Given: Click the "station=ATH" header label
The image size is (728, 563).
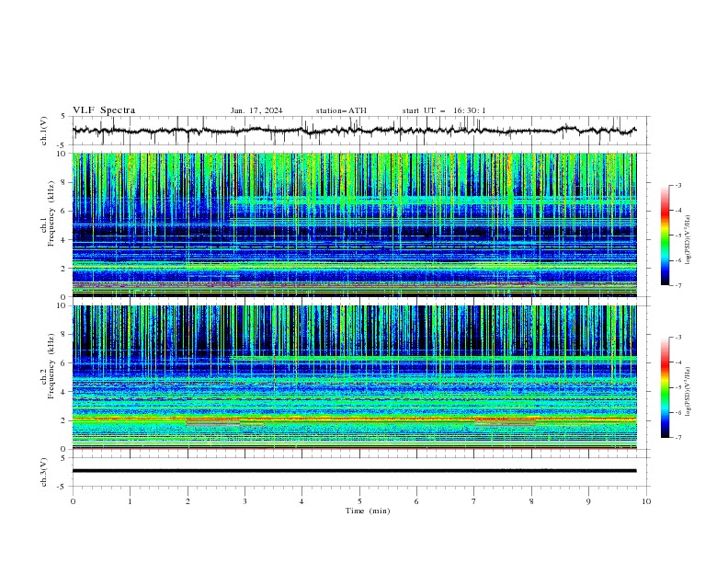Looking at the screenshot, I should click(x=341, y=110).
